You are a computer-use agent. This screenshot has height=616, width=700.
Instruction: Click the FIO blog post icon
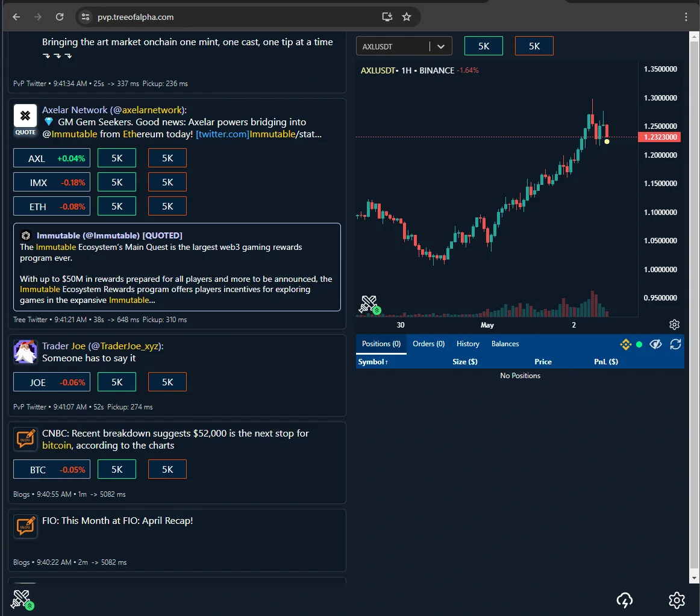[25, 527]
